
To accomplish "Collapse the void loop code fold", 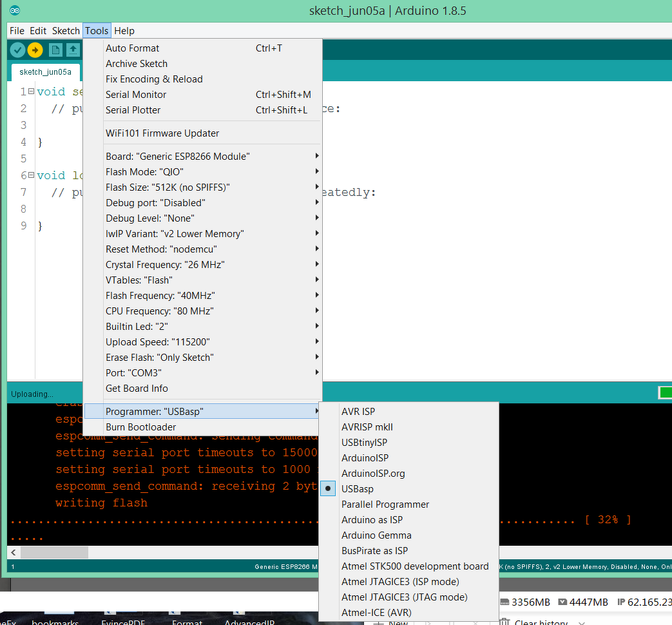I will (31, 175).
